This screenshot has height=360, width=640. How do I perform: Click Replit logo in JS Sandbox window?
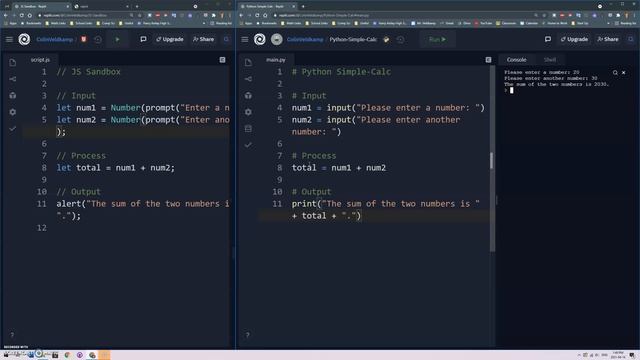click(x=24, y=39)
